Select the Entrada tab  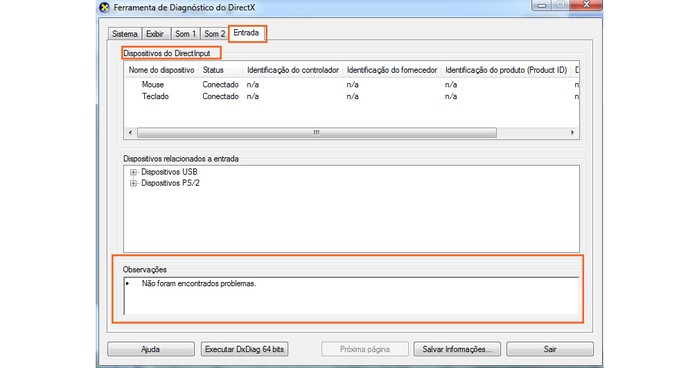tap(246, 33)
